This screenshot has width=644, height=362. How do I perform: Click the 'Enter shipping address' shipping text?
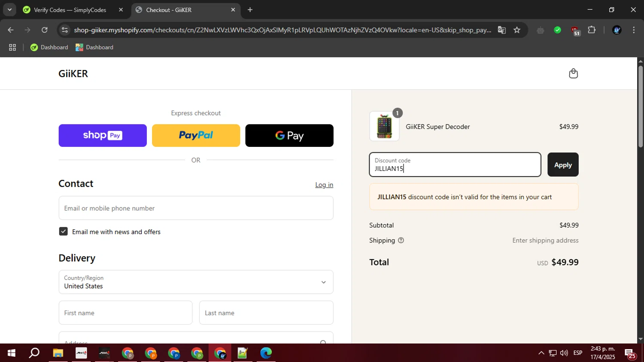545,240
